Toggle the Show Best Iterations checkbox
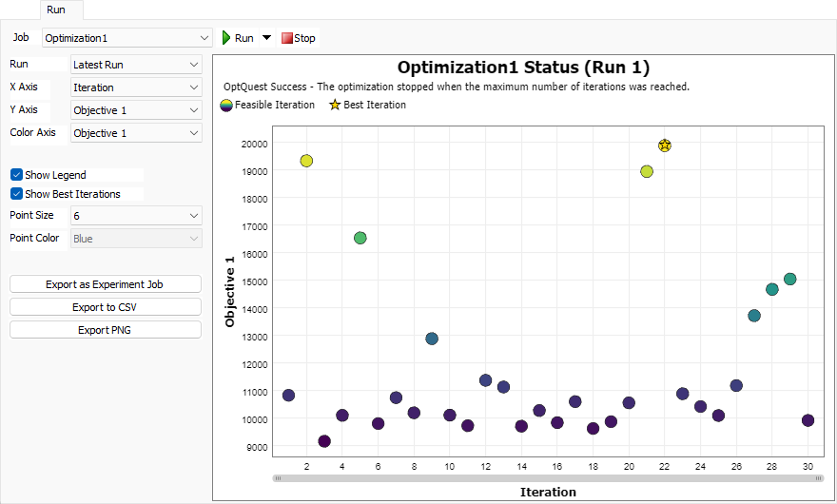Viewport: 837px width, 504px height. pos(16,194)
